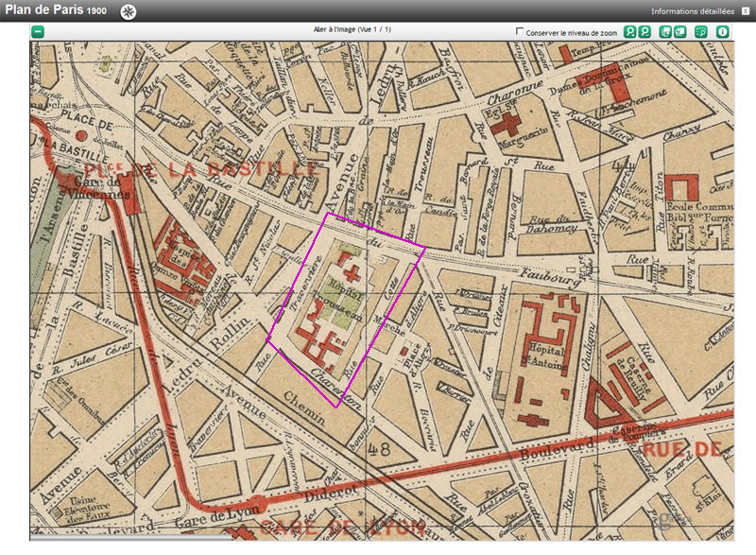Click the left icon of the page-view pair

(x=665, y=31)
